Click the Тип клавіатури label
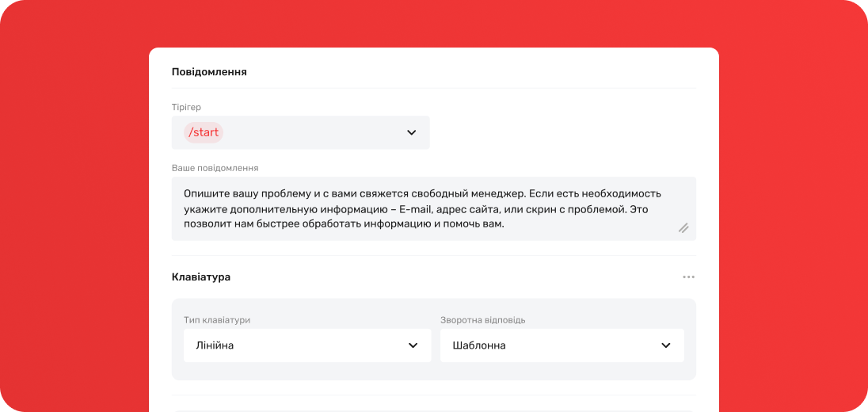Screen dimensions: 868x412 click(x=217, y=320)
